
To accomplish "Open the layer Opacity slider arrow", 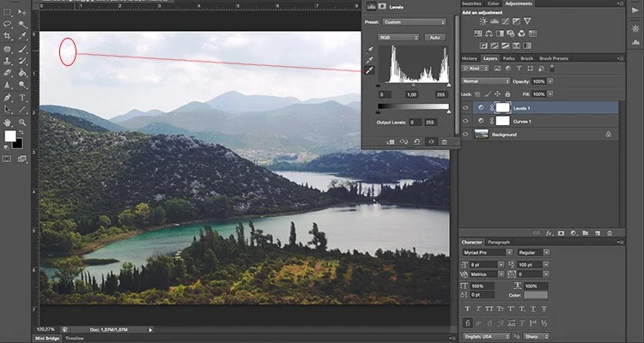I will click(550, 81).
